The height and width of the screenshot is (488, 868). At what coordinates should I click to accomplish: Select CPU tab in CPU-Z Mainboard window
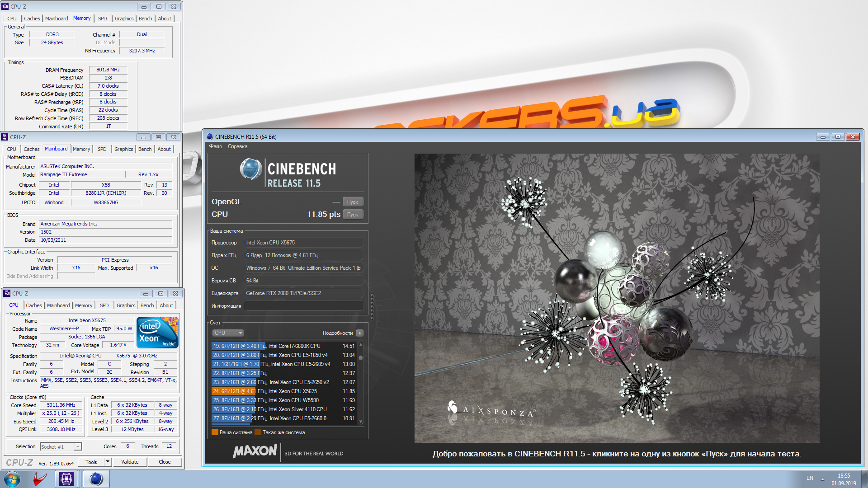[11, 149]
